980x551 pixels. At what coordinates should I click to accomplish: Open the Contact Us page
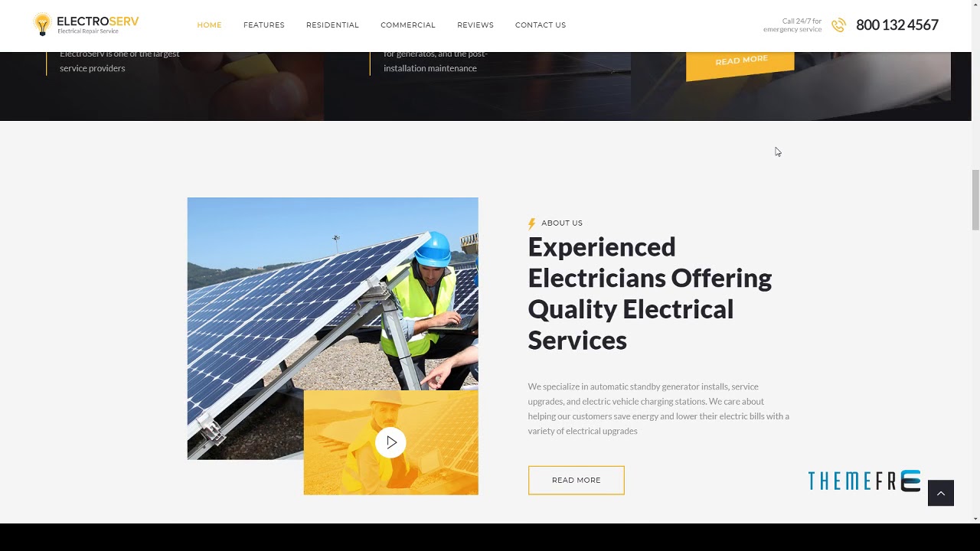(x=541, y=25)
